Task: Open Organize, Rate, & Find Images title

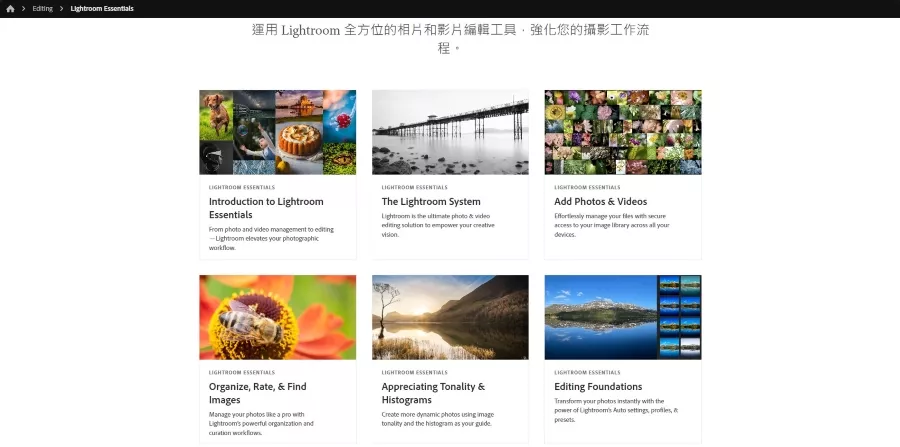Action: [258, 393]
